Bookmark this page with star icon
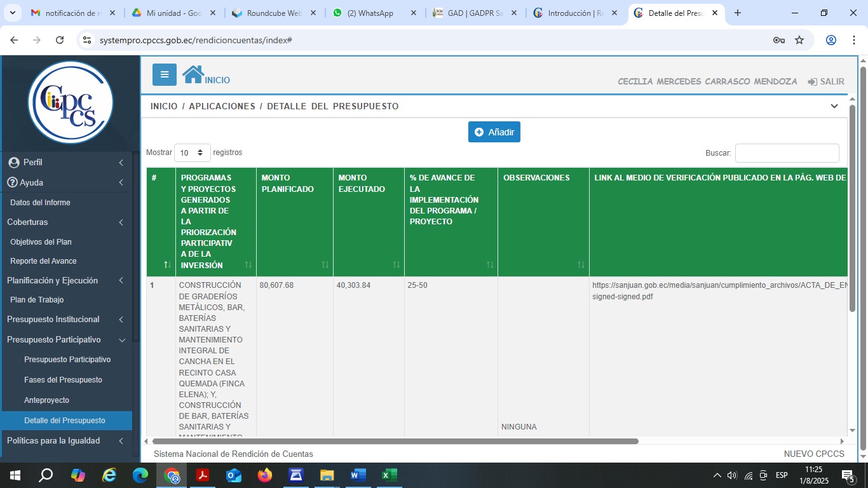 click(799, 40)
